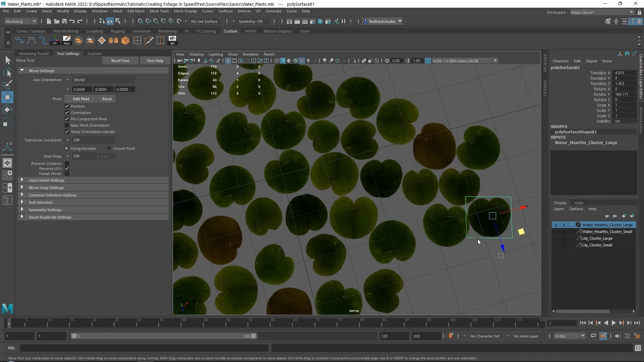The width and height of the screenshot is (644, 362).
Task: Click the Reset Tool button
Action: 120,61
